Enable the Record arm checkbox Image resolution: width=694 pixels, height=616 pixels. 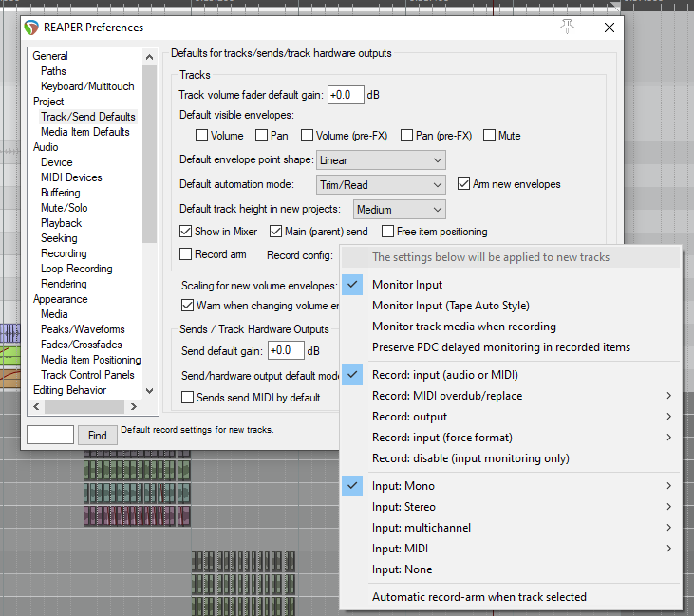pyautogui.click(x=186, y=254)
